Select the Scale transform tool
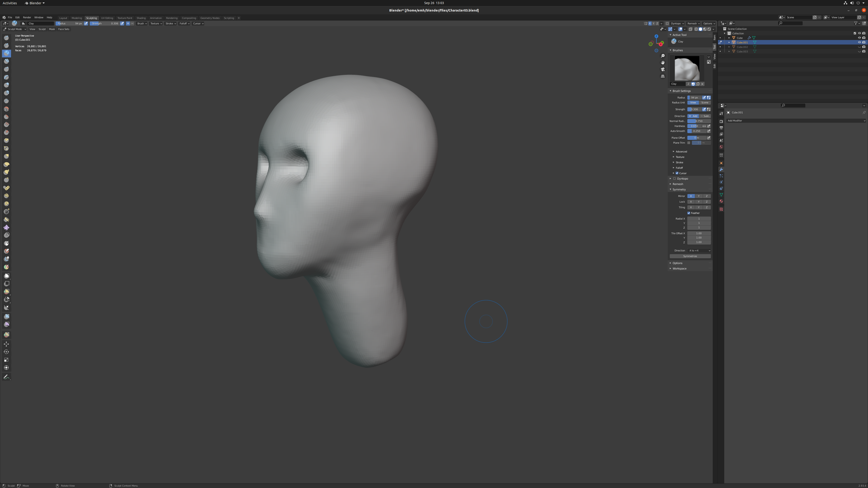The image size is (868, 488). (x=6, y=360)
